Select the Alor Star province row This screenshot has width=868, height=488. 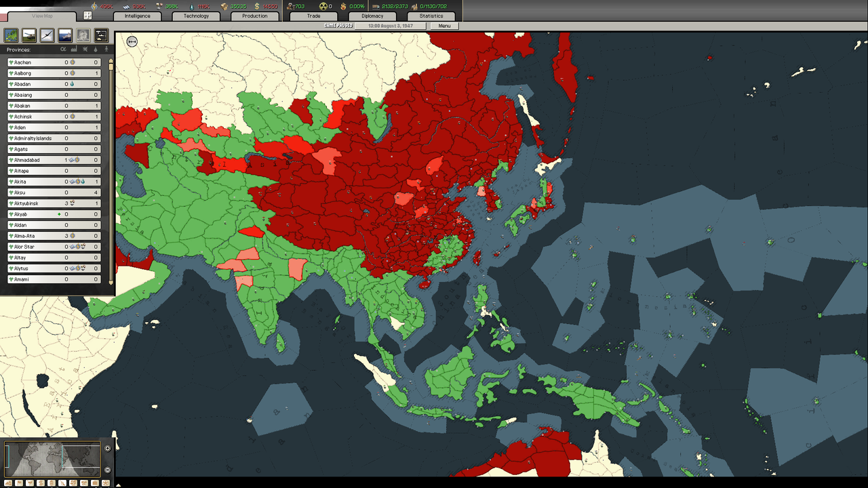(54, 247)
